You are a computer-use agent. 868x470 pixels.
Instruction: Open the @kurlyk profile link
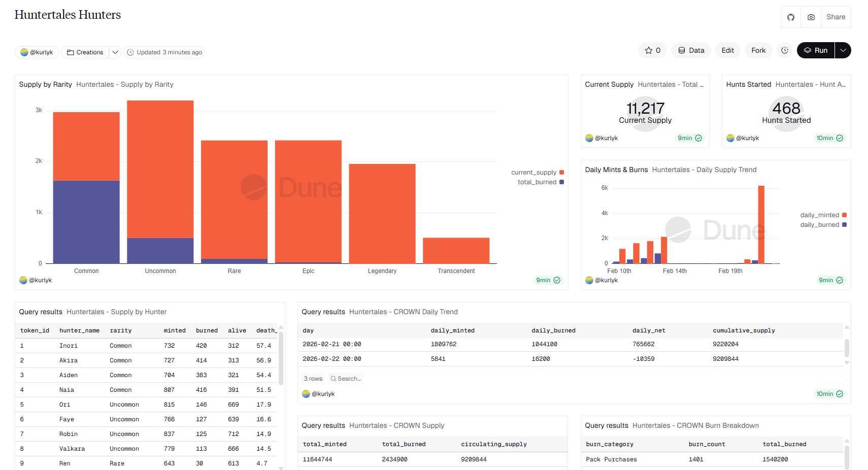pos(37,52)
